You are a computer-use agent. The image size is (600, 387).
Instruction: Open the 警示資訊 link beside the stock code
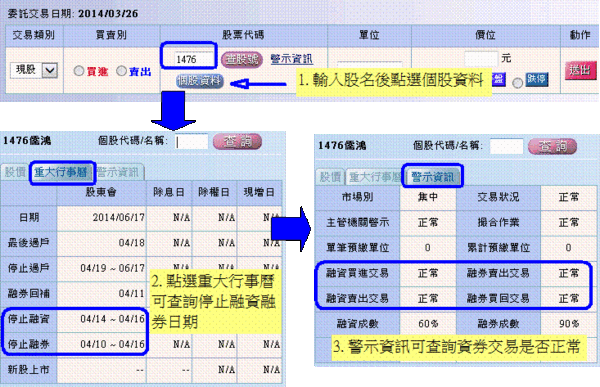pos(292,59)
